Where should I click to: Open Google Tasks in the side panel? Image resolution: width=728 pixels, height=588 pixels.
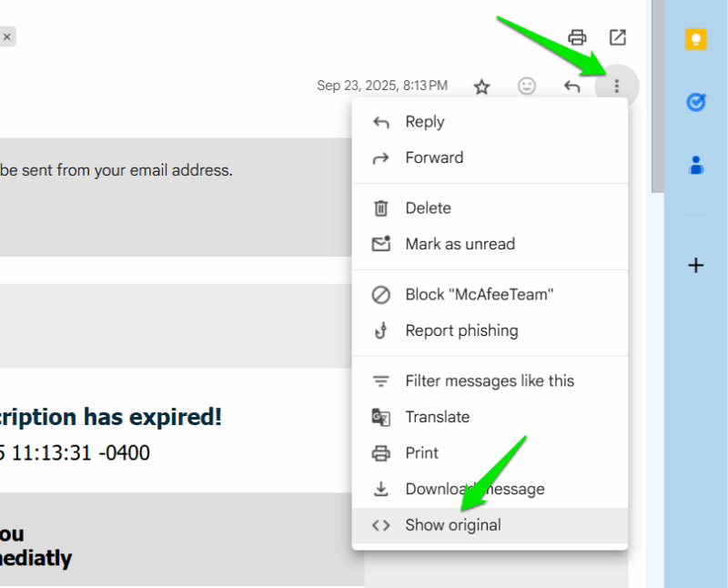pos(695,102)
